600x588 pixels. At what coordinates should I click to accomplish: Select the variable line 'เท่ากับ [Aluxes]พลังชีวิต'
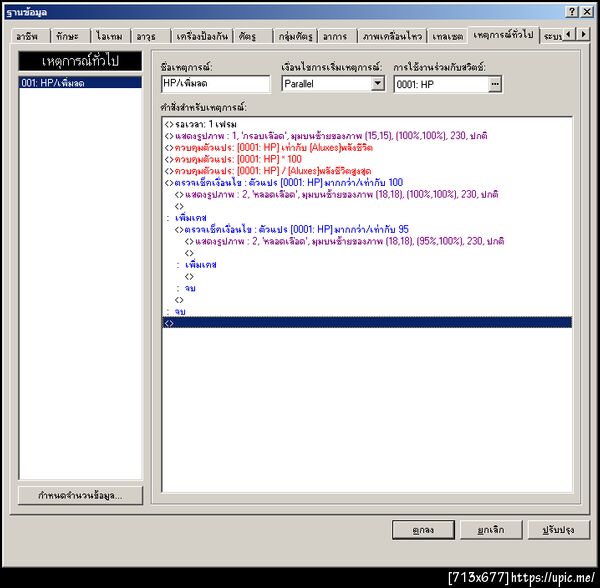367,148
